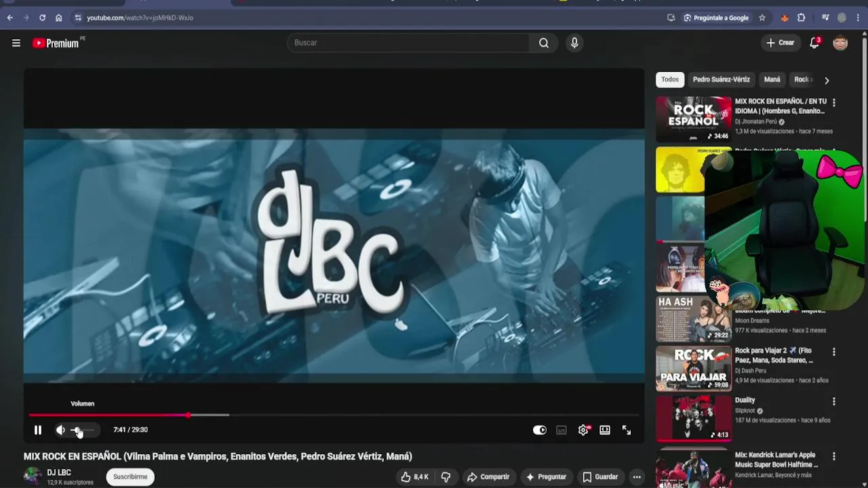The width and height of the screenshot is (868, 488).
Task: Click install/cast icon in address bar
Action: [x=671, y=18]
